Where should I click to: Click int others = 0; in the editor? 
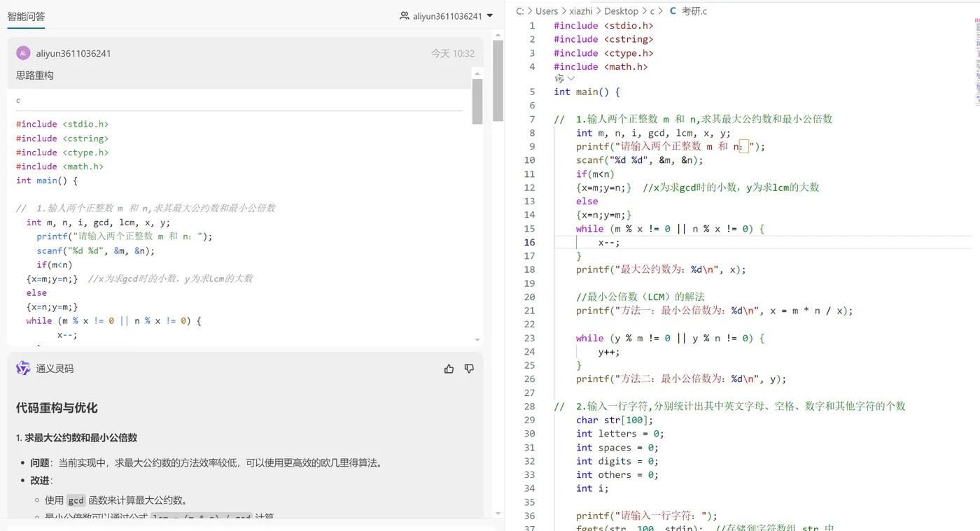[x=617, y=474]
